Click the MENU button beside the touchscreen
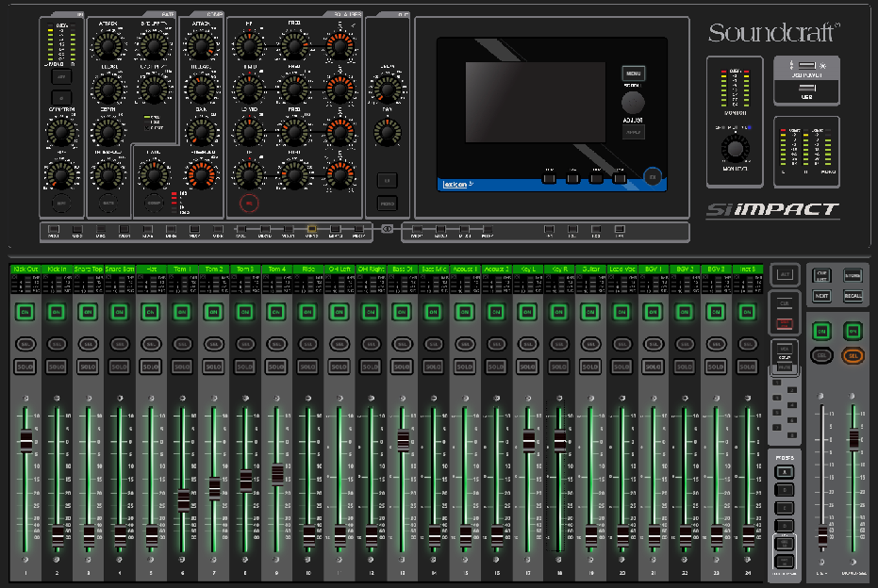This screenshot has height=588, width=878. (x=634, y=73)
